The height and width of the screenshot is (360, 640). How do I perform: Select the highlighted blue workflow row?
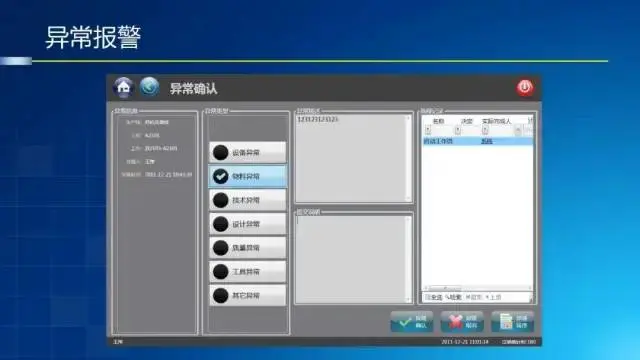click(478, 141)
